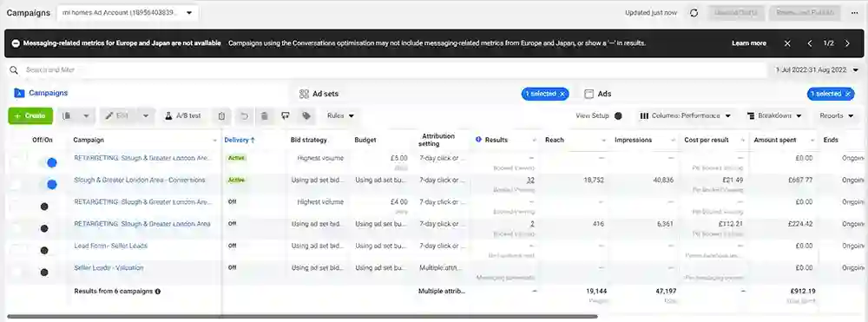Click the Ad sets grid icon
This screenshot has height=322, width=868.
[x=304, y=94]
